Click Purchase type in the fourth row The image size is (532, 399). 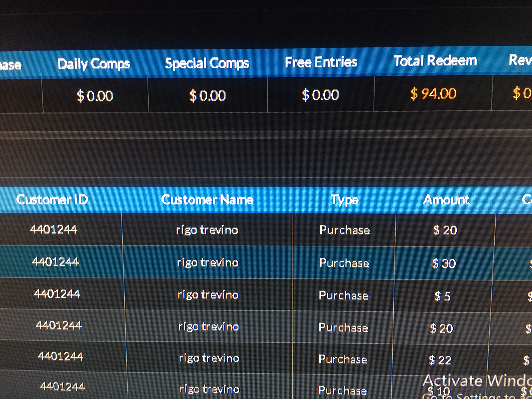pos(343,328)
